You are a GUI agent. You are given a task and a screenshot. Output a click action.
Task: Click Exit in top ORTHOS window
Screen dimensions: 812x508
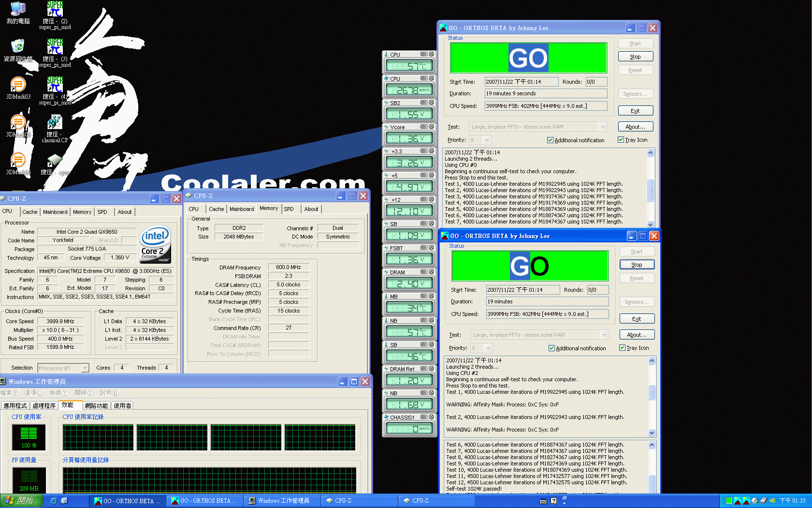pyautogui.click(x=636, y=111)
